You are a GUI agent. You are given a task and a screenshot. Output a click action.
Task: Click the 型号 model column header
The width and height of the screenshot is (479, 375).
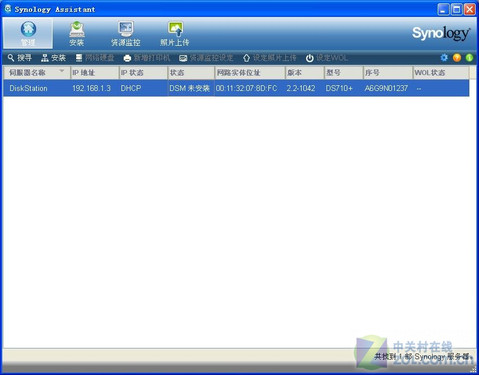[344, 72]
